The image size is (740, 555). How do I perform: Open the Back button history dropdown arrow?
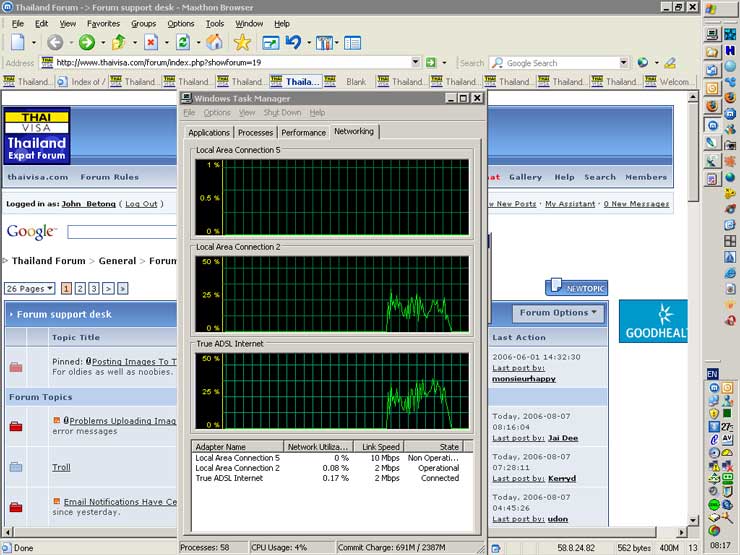coord(71,43)
